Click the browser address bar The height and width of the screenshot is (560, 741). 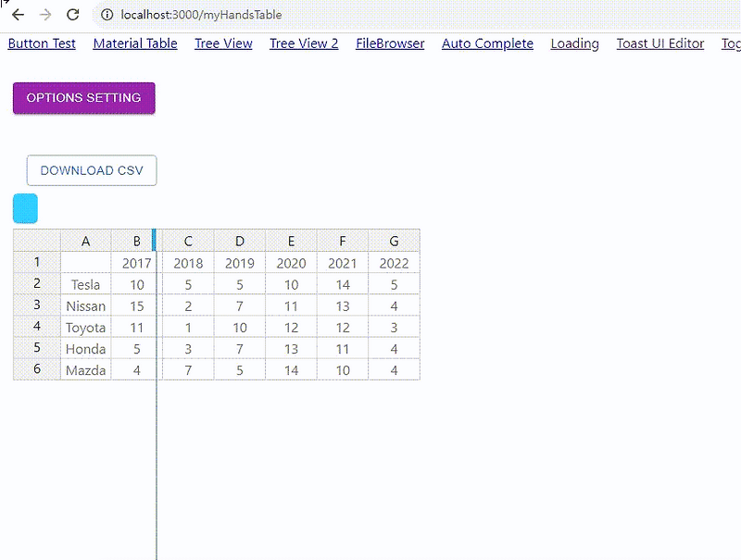278,15
